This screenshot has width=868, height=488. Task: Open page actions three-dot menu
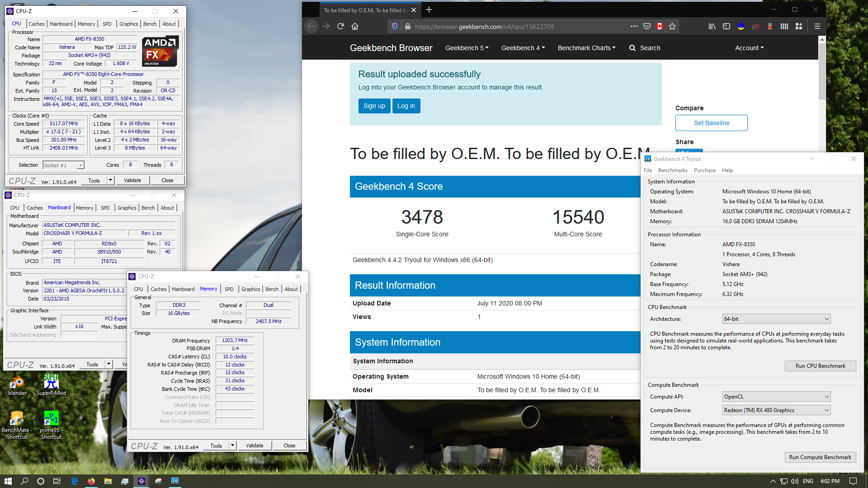pos(634,26)
